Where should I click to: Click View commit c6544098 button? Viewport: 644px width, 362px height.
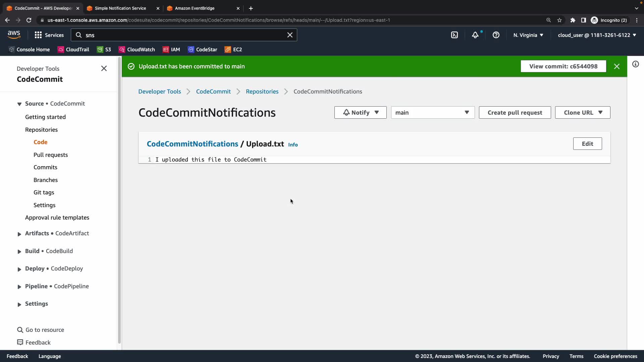[x=563, y=66]
